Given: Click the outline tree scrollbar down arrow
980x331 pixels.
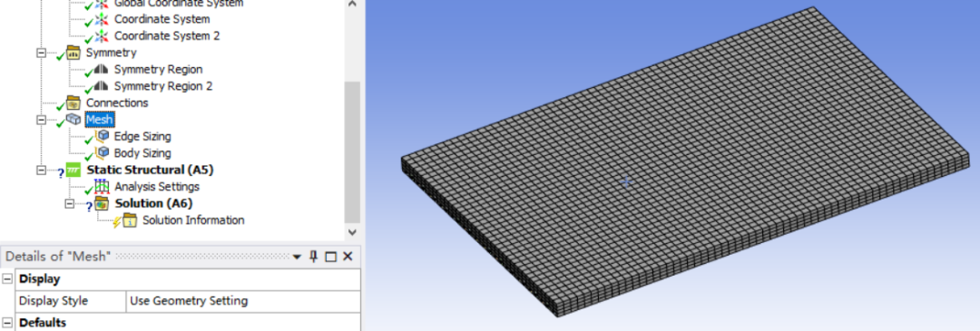Looking at the screenshot, I should coord(352,232).
